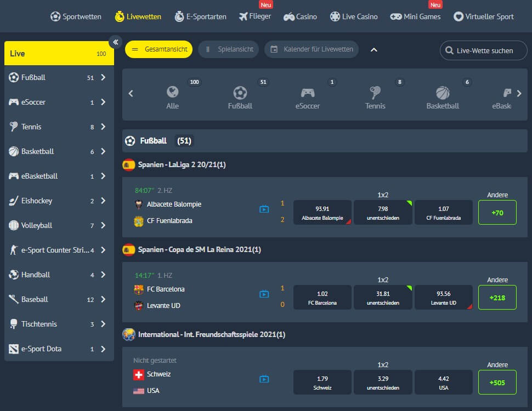Viewport: 532px width, 411px height.
Task: Expand Tischtennis chevron in sidebar
Action: [103, 324]
